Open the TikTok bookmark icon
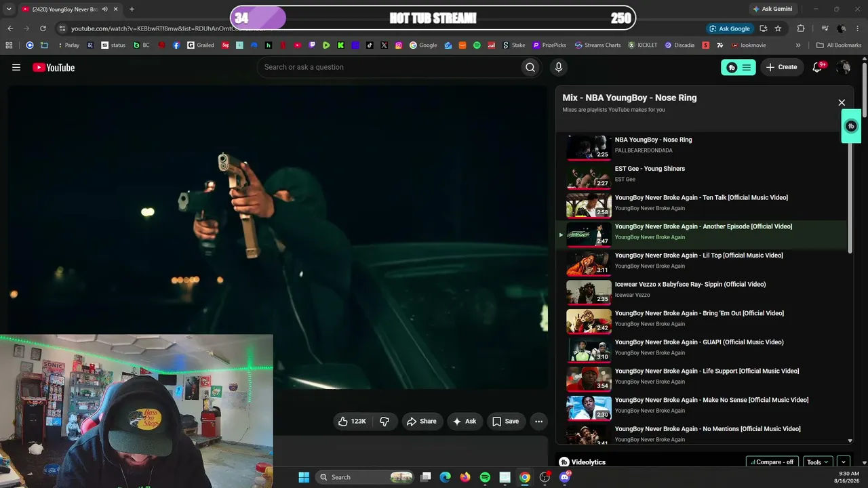The width and height of the screenshot is (868, 488). coord(370,45)
